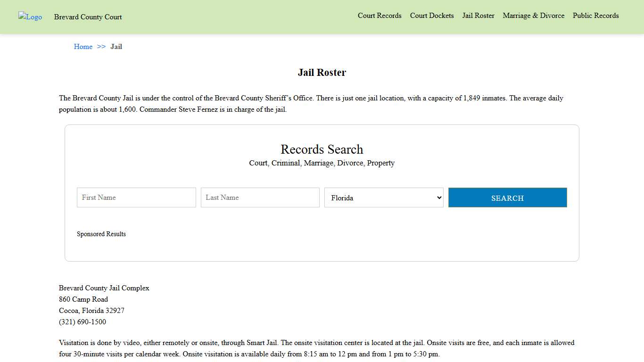Click the First Name input field
Image resolution: width=644 pixels, height=362 pixels.
point(136,197)
